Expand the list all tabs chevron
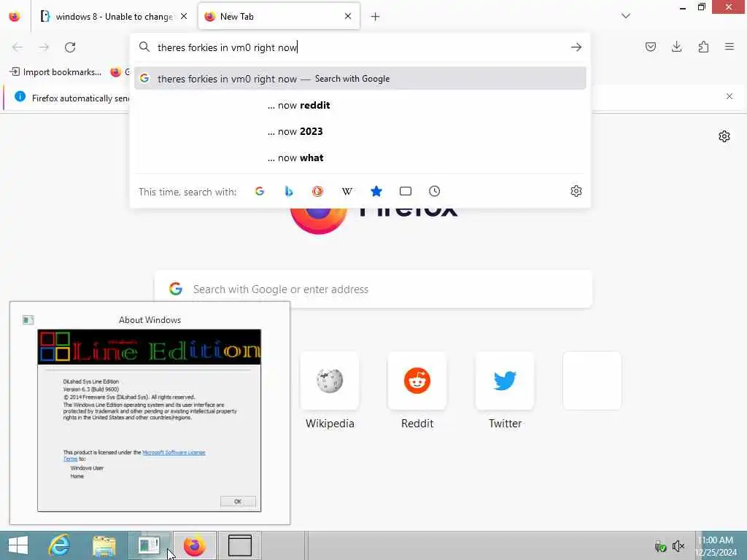747x560 pixels. click(625, 16)
